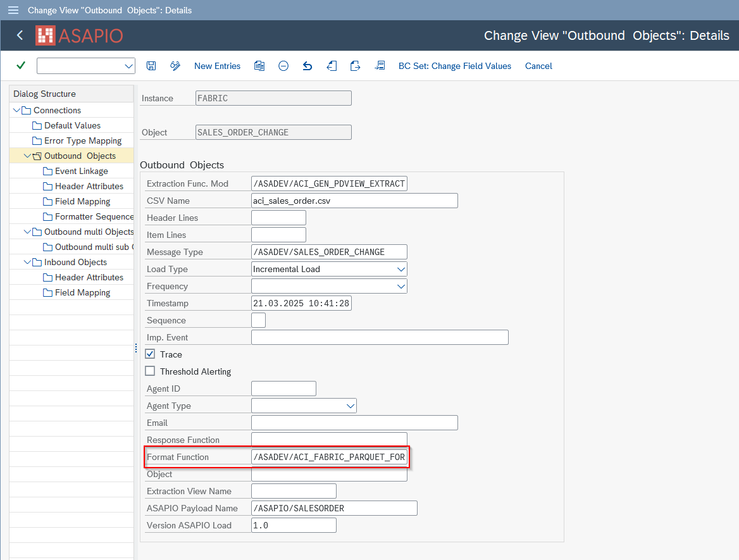Click the Header Lines input

click(278, 218)
